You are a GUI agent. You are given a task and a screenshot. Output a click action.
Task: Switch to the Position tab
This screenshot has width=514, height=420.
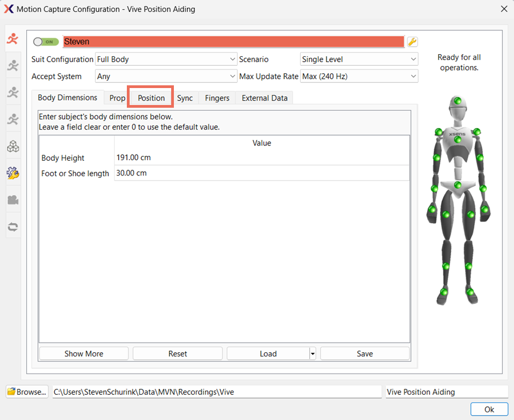tap(151, 98)
